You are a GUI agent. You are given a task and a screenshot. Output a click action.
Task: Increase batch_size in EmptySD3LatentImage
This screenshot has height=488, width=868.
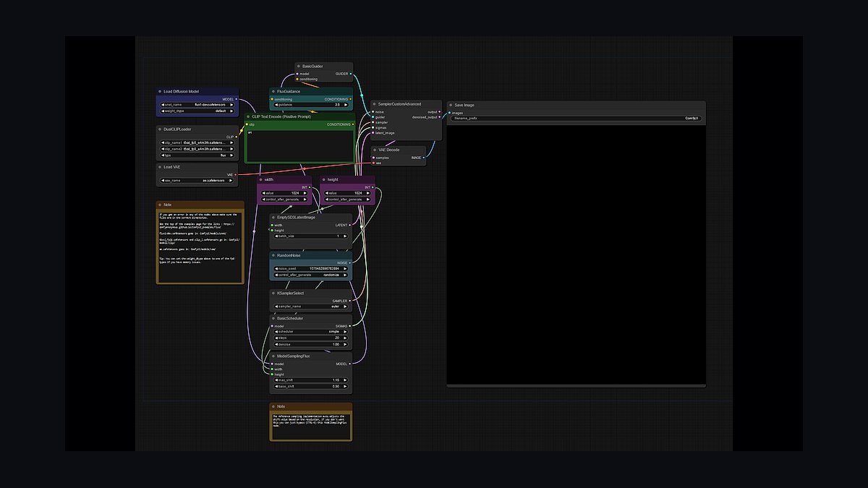point(346,236)
